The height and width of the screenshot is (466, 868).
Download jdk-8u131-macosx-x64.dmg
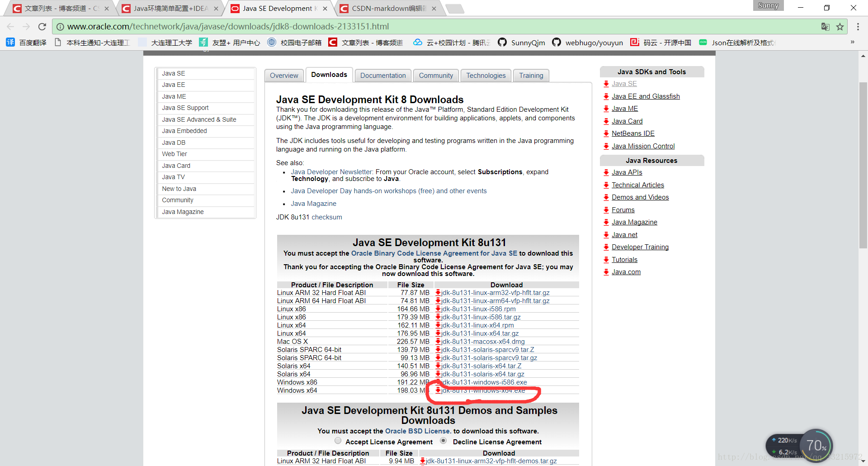[x=483, y=342]
